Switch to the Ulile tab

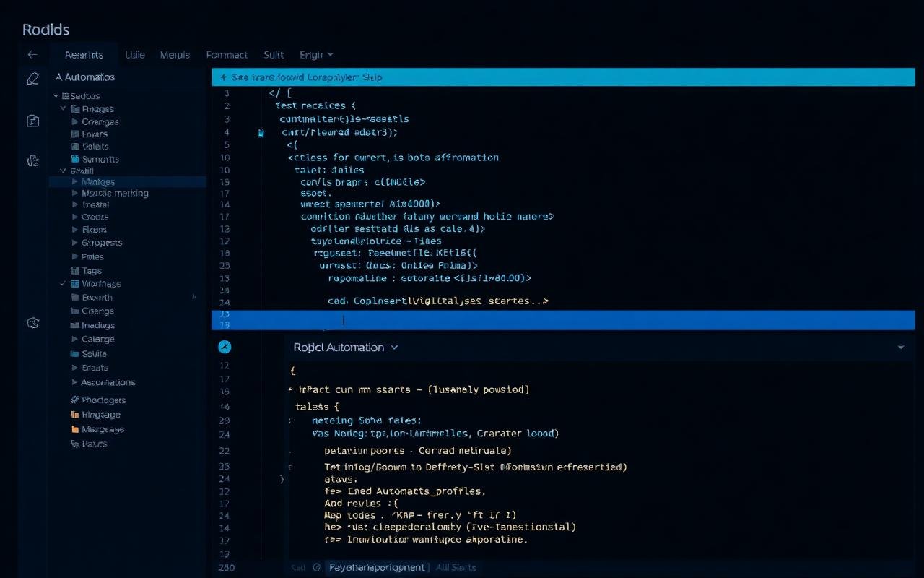coord(135,54)
